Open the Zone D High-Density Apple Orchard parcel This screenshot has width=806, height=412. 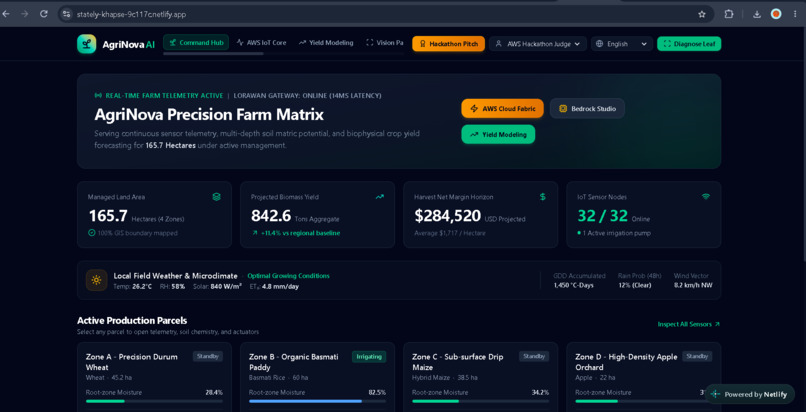[x=644, y=378]
